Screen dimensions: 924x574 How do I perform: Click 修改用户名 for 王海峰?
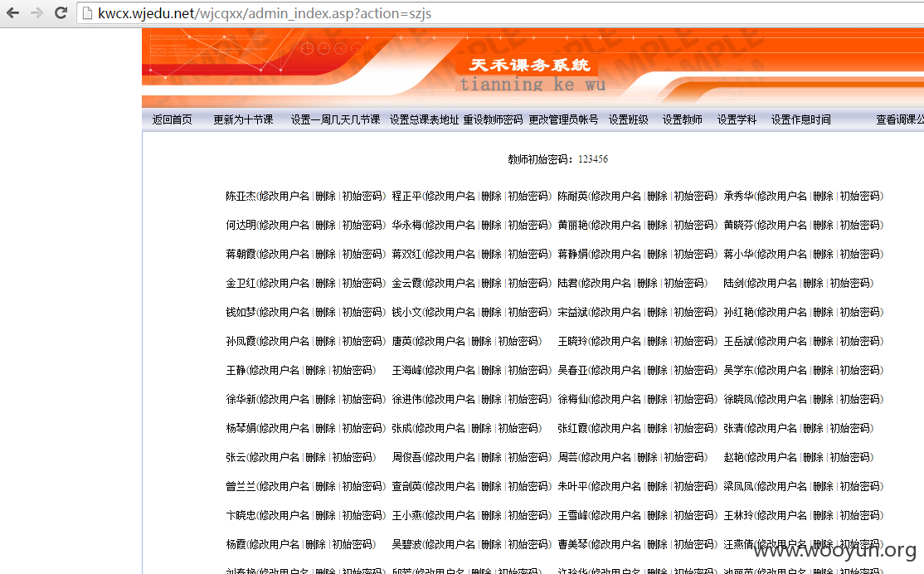(450, 370)
